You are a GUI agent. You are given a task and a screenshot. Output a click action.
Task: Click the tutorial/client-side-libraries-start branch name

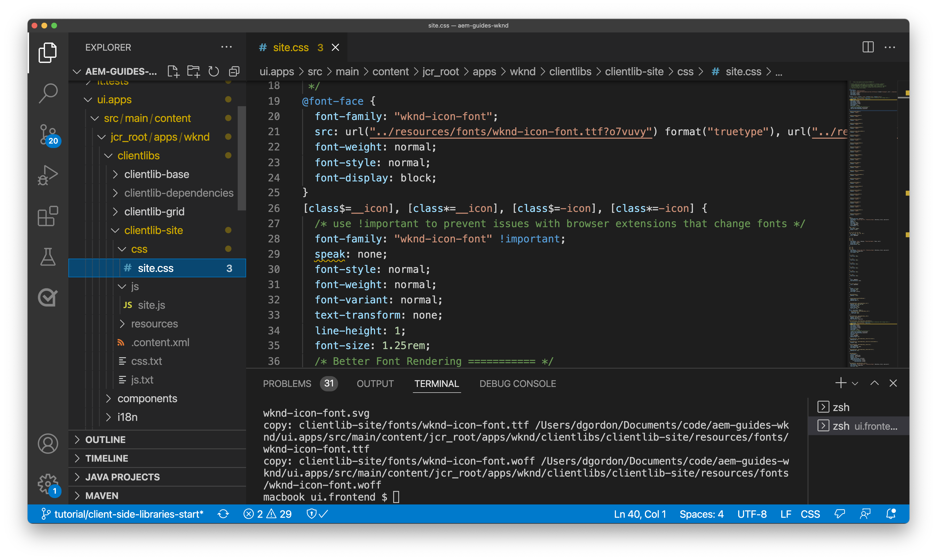click(128, 514)
